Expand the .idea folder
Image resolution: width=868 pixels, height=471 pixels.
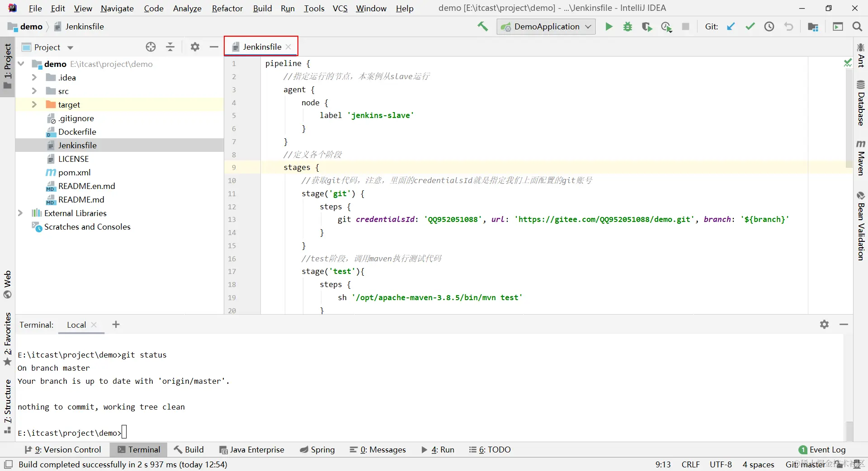point(34,77)
